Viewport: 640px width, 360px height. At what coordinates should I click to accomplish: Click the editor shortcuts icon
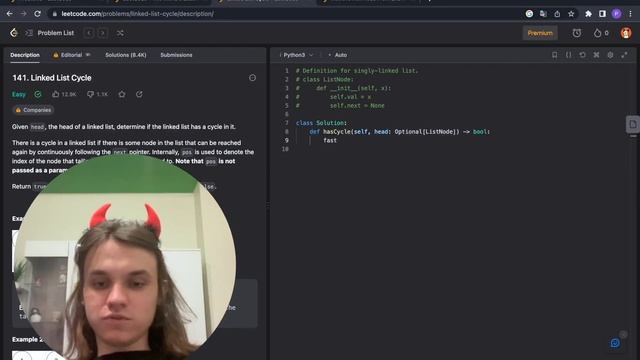click(596, 55)
